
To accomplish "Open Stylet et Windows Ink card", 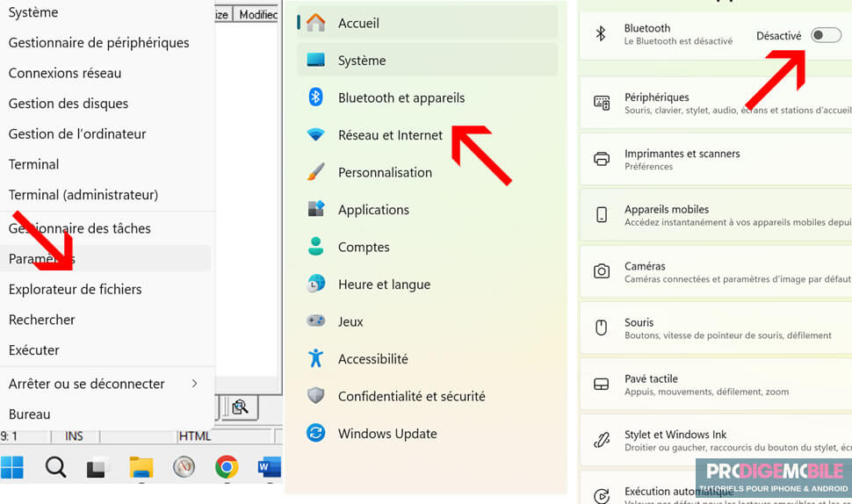I will pos(716,441).
